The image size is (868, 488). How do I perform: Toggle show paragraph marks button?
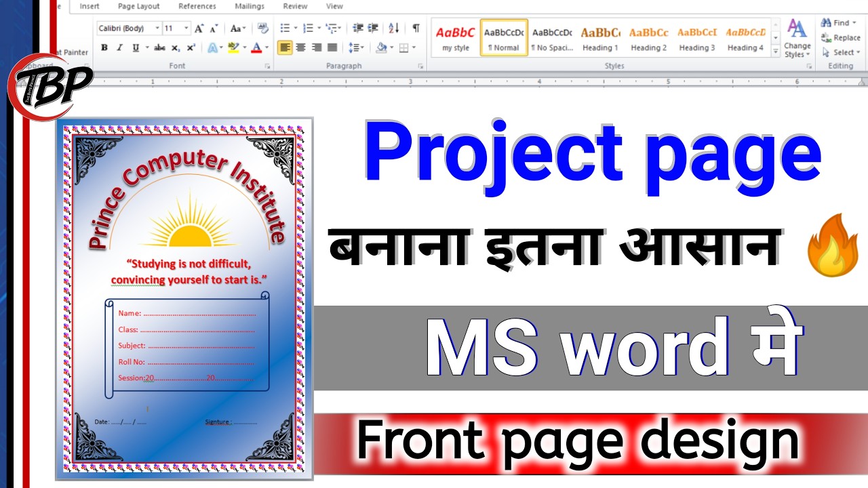(416, 28)
